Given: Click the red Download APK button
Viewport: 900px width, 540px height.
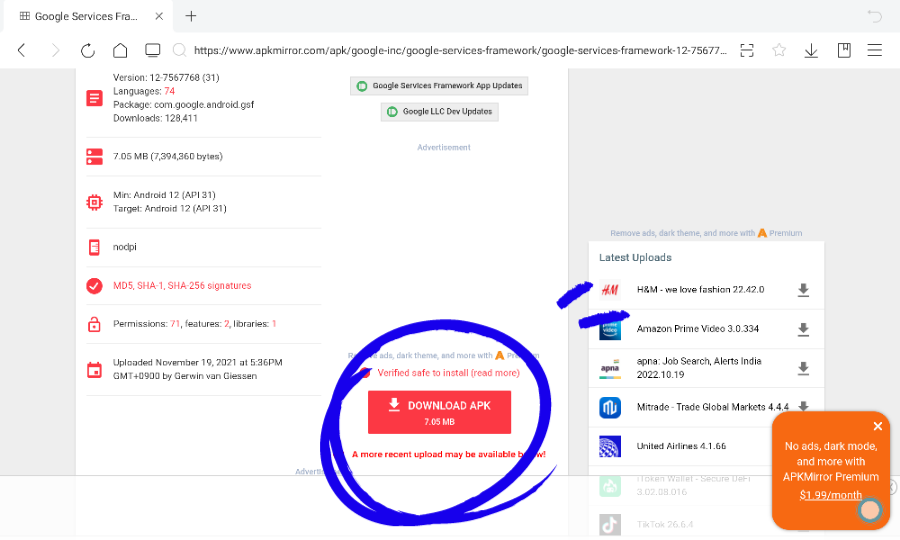Looking at the screenshot, I should (x=439, y=412).
